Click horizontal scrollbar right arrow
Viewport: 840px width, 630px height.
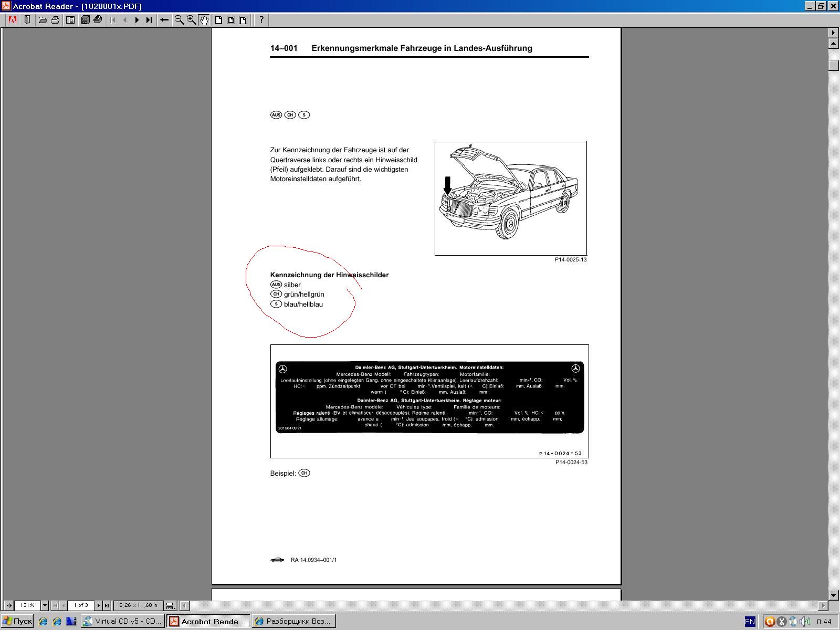[x=823, y=605]
